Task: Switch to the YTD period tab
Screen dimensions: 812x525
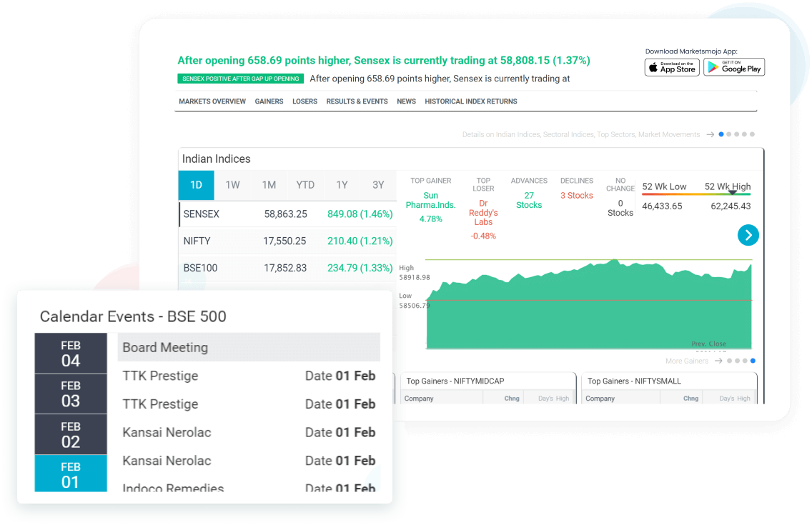Action: click(x=305, y=185)
